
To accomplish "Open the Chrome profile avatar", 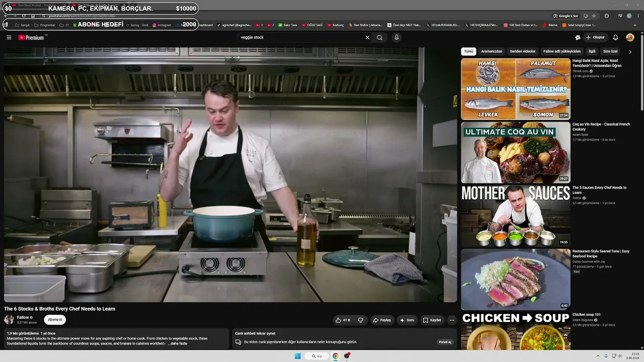I will [629, 16].
